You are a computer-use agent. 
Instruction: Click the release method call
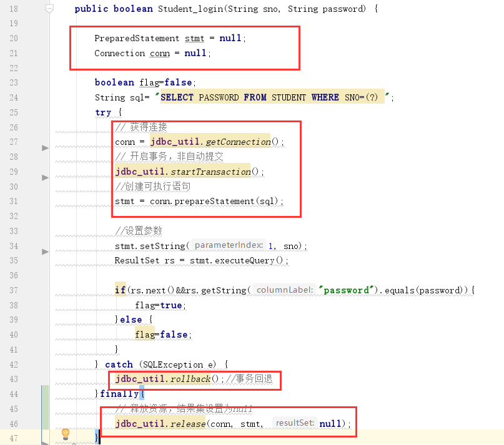click(x=188, y=424)
